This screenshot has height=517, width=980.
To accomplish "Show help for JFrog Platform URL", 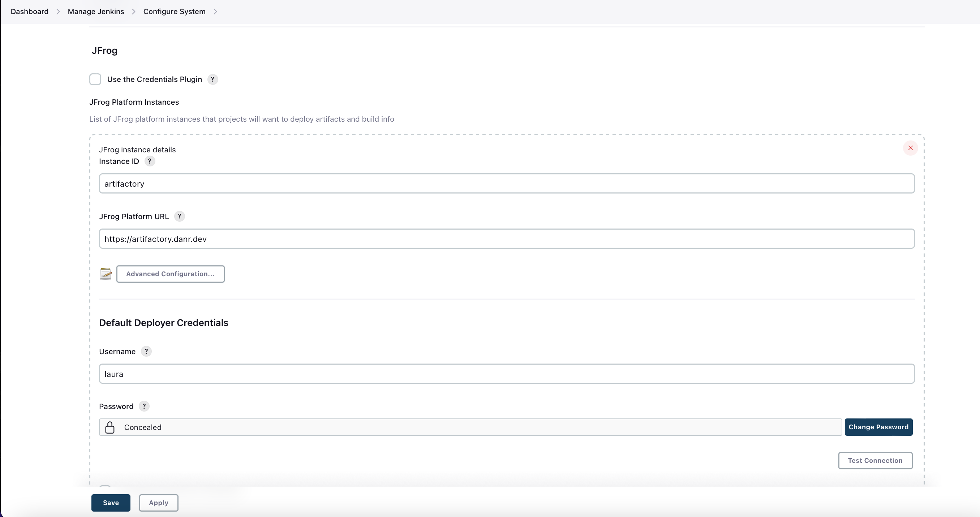I will click(x=179, y=216).
